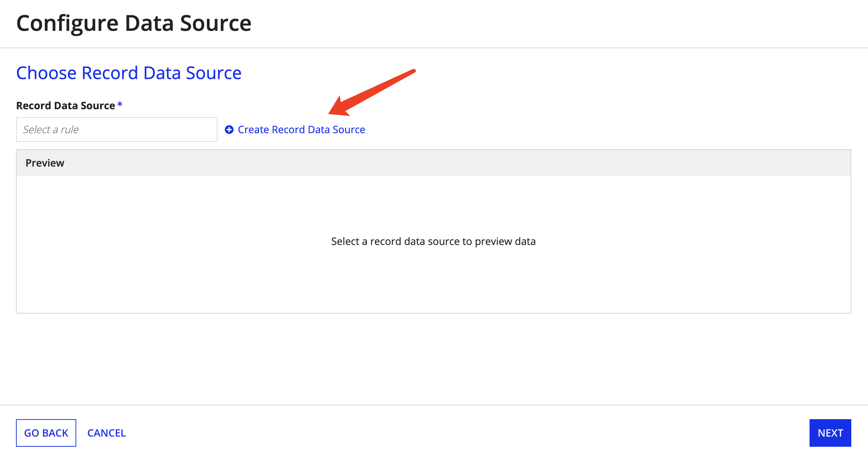Focus the Select a rule input field

pos(117,130)
